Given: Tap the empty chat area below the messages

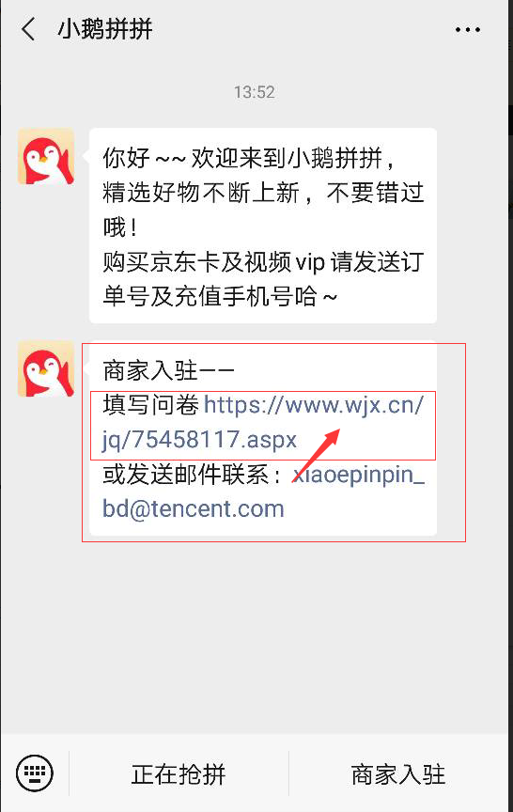Looking at the screenshot, I should click(256, 637).
